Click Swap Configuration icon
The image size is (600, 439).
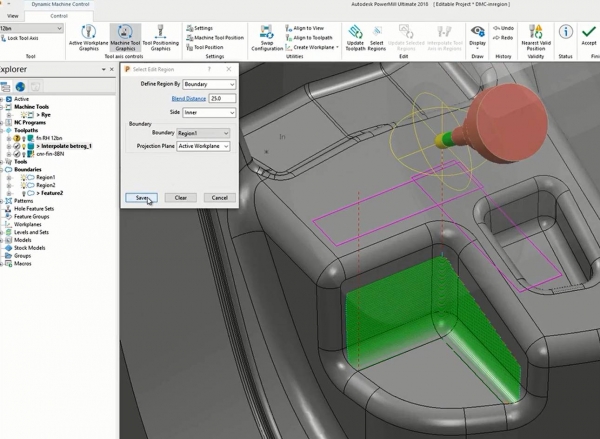coord(267,32)
